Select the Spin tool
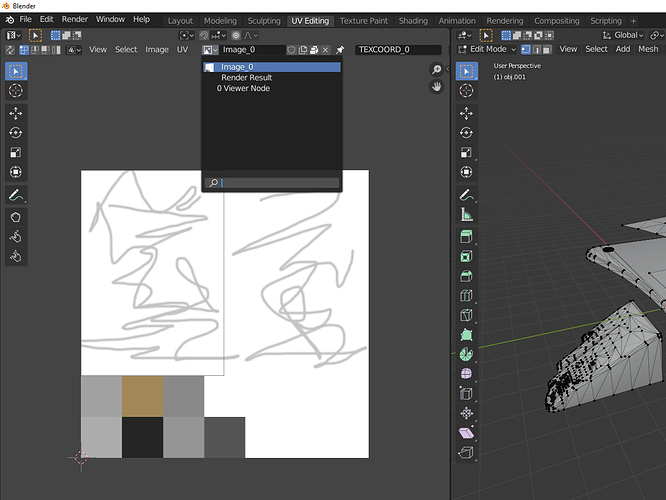 tap(466, 354)
